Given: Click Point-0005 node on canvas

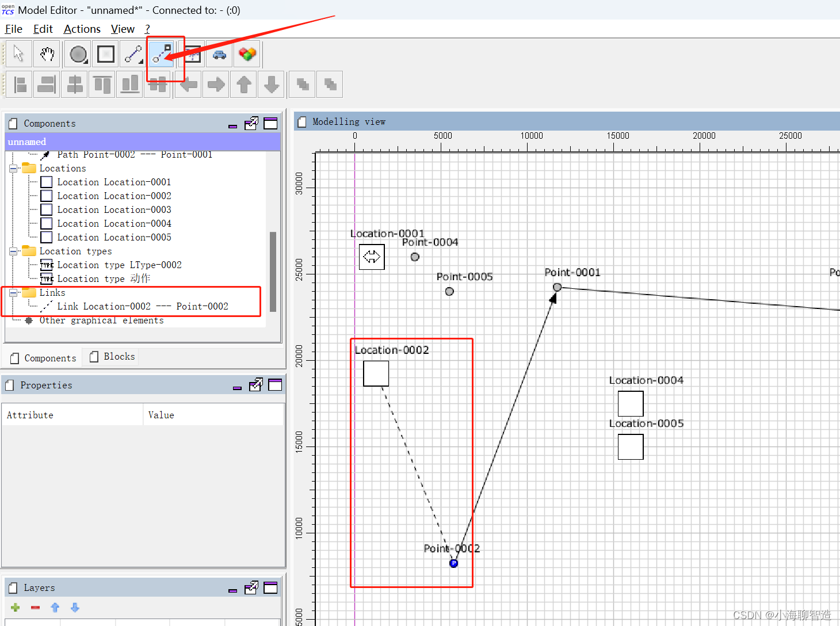Looking at the screenshot, I should [x=449, y=292].
